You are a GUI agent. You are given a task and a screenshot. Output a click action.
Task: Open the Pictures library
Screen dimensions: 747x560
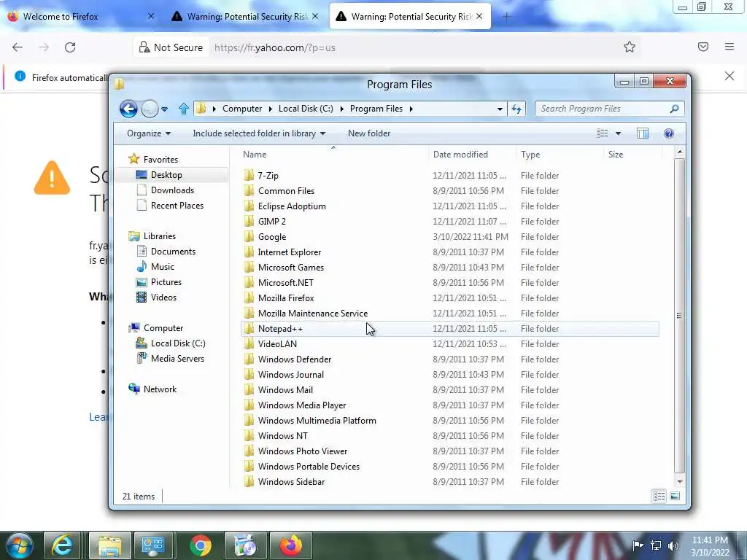[166, 282]
